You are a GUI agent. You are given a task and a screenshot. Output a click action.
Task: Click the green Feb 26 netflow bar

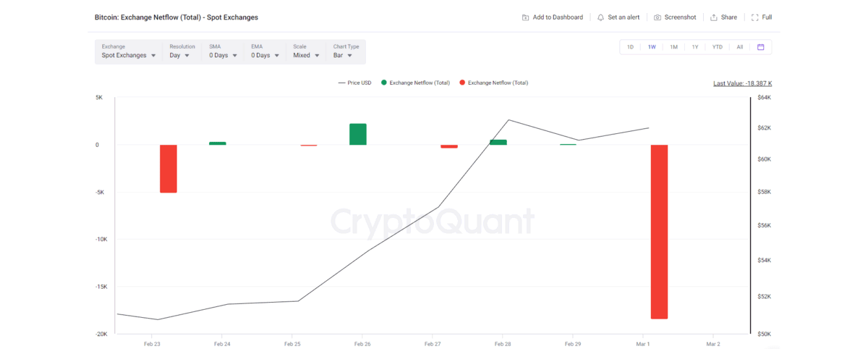pyautogui.click(x=358, y=135)
